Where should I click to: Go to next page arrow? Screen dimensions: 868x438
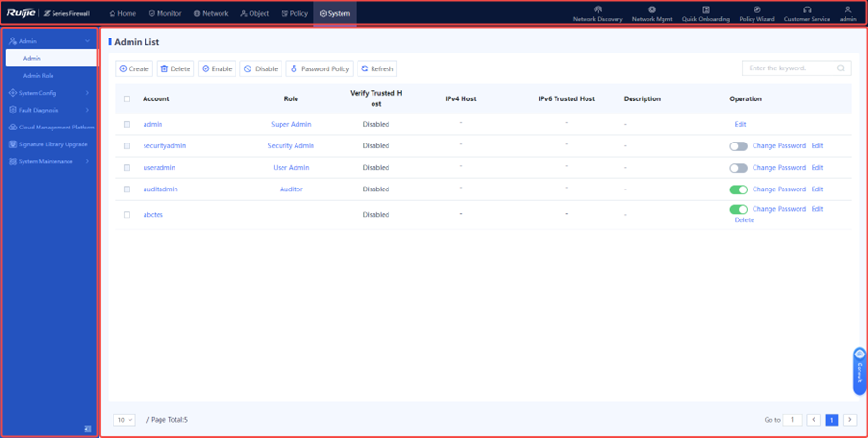850,420
